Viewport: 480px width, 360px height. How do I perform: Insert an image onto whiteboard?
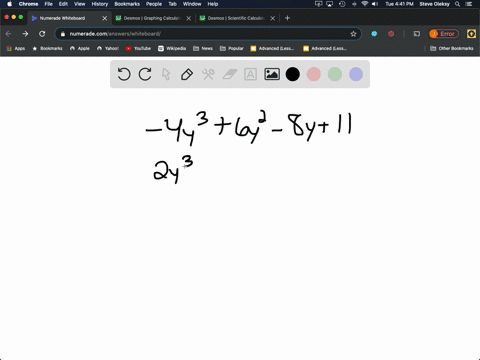coord(272,74)
